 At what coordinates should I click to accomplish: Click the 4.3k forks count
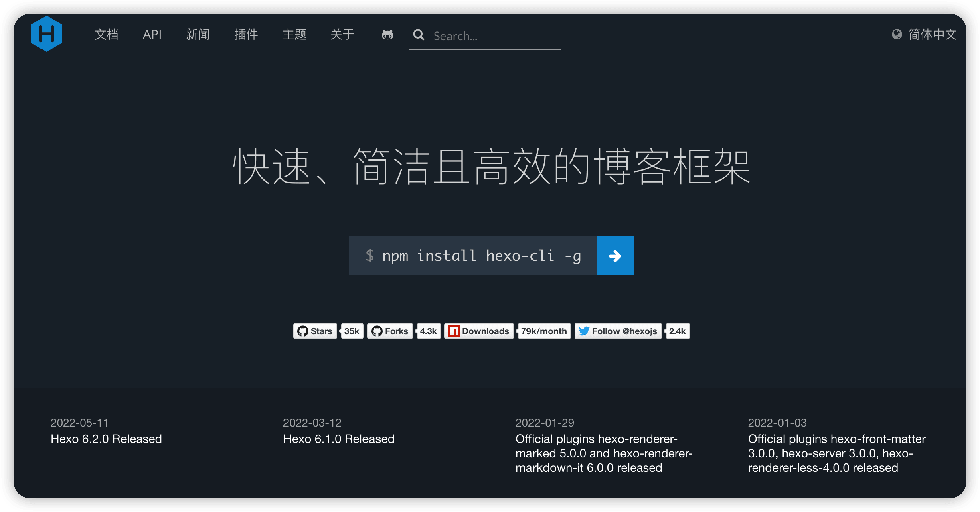(x=428, y=331)
